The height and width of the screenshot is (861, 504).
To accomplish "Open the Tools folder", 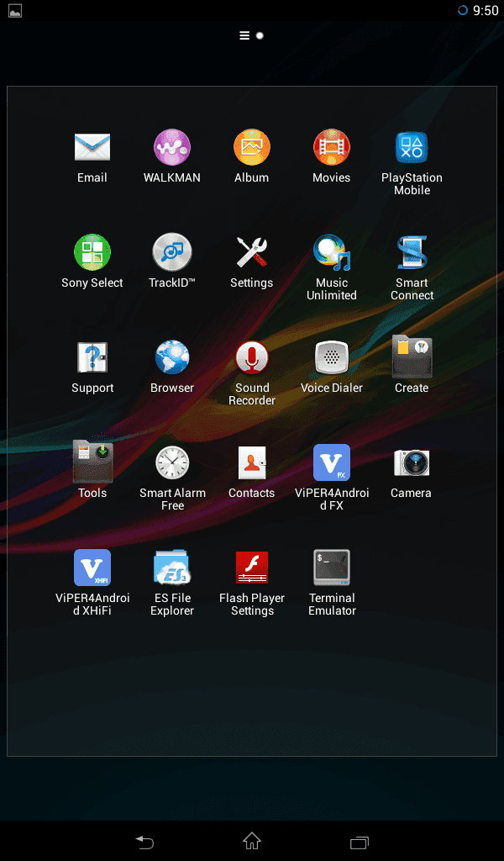I will (92, 462).
